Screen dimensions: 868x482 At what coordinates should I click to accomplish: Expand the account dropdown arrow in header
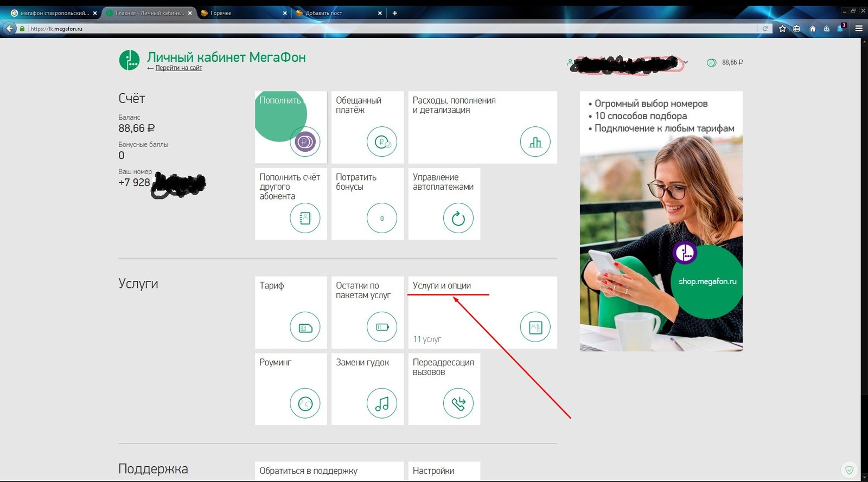[x=686, y=62]
